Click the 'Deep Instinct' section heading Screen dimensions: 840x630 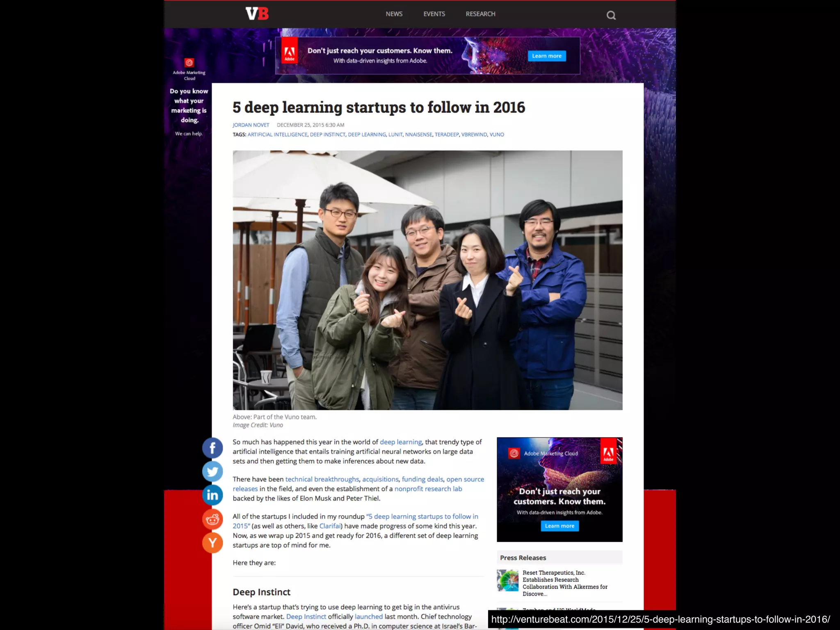(261, 592)
